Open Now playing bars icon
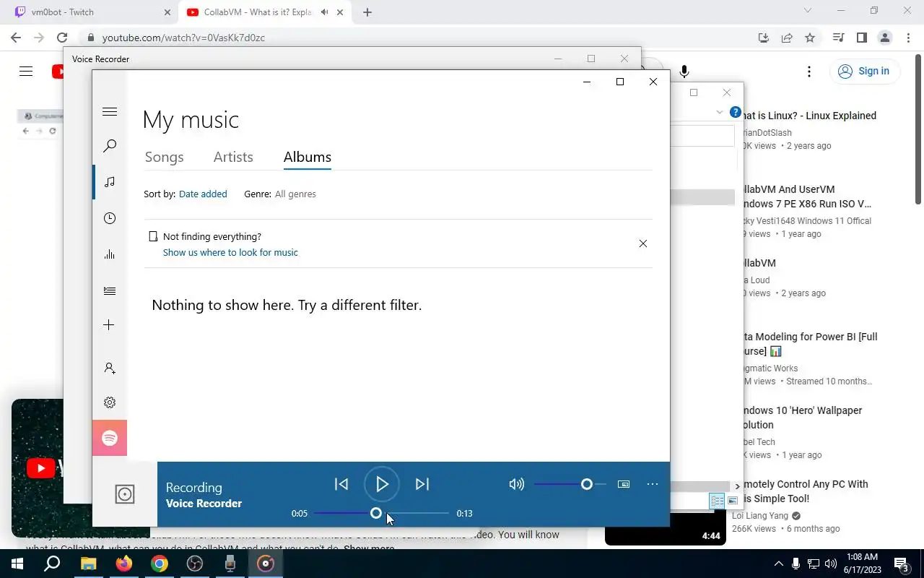 point(110,254)
